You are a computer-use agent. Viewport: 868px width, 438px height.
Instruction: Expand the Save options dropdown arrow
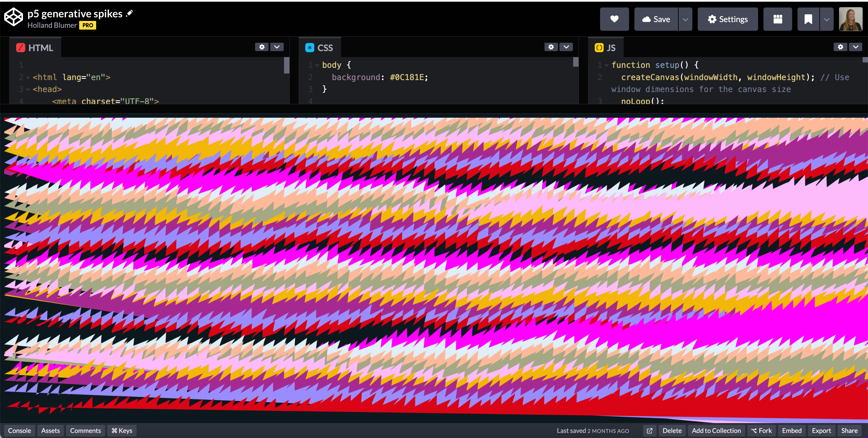pyautogui.click(x=685, y=19)
